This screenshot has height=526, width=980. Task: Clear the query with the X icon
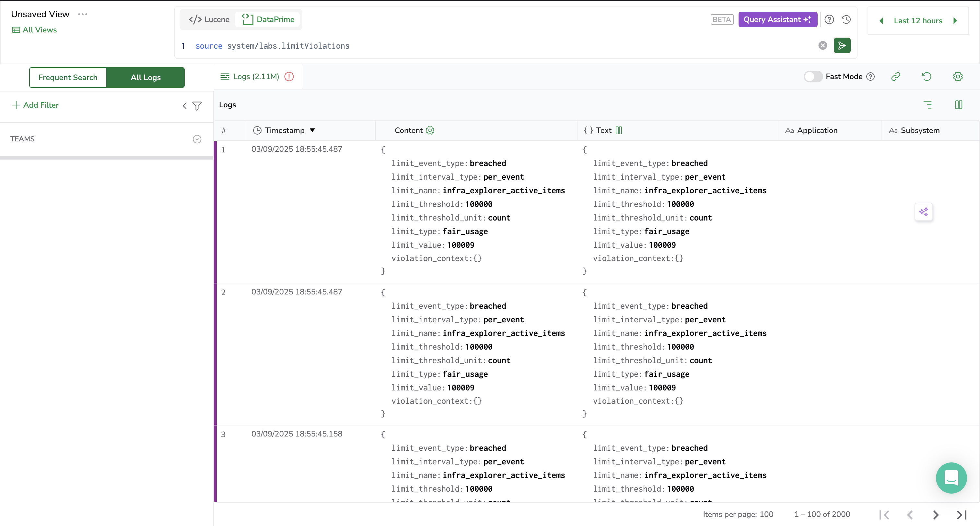[822, 45]
